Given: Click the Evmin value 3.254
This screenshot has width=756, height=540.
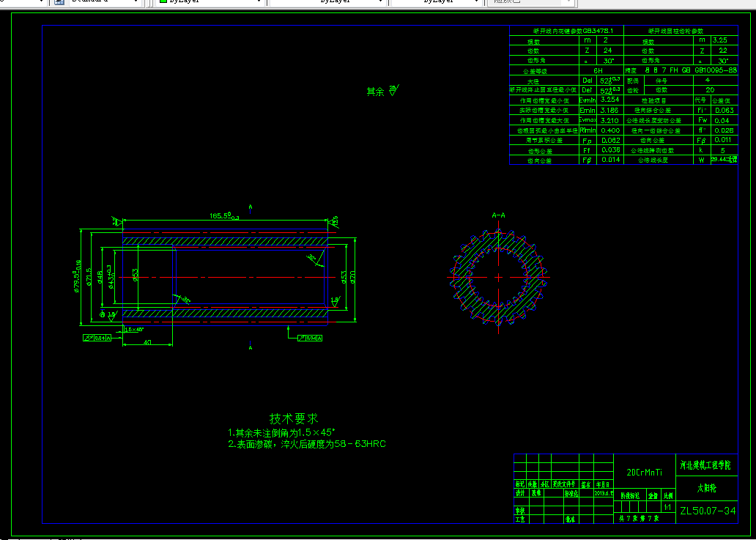Looking at the screenshot, I should click(x=610, y=100).
